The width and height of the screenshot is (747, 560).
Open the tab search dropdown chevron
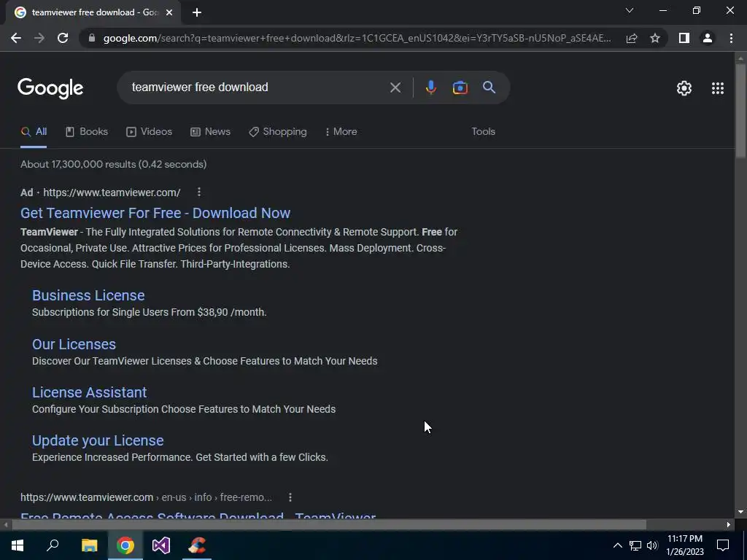coord(630,10)
